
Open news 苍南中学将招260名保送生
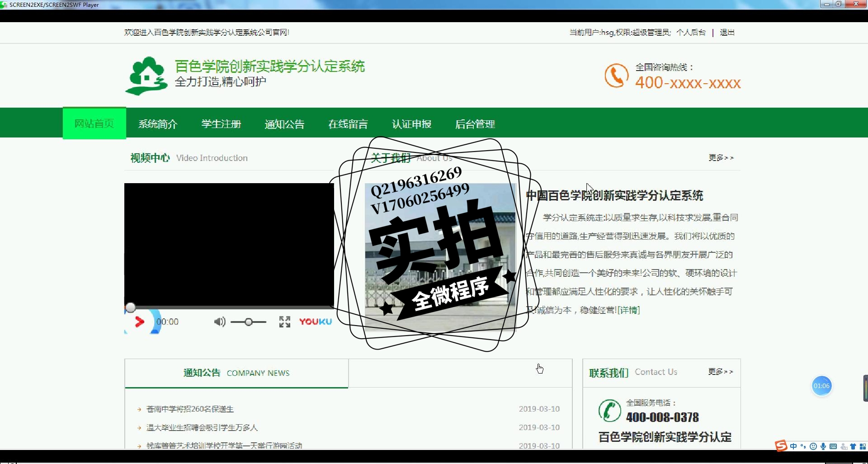[x=190, y=409]
